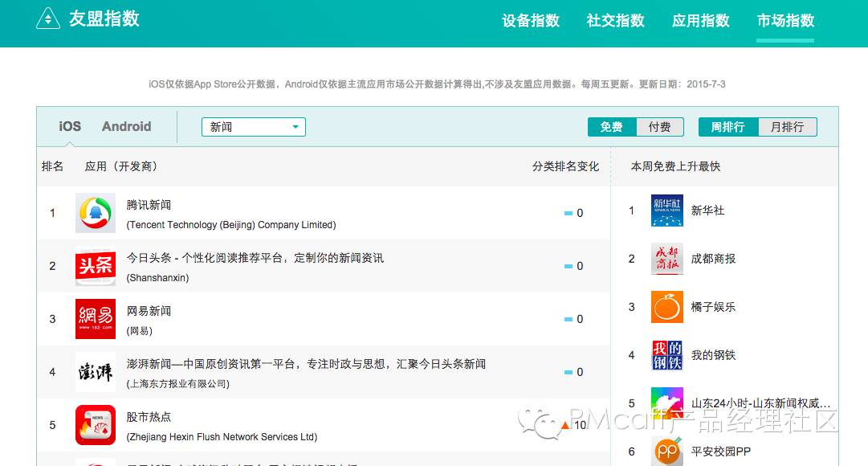Image resolution: width=868 pixels, height=466 pixels.
Task: Click Shanshanxin developer name
Action: pos(157,278)
